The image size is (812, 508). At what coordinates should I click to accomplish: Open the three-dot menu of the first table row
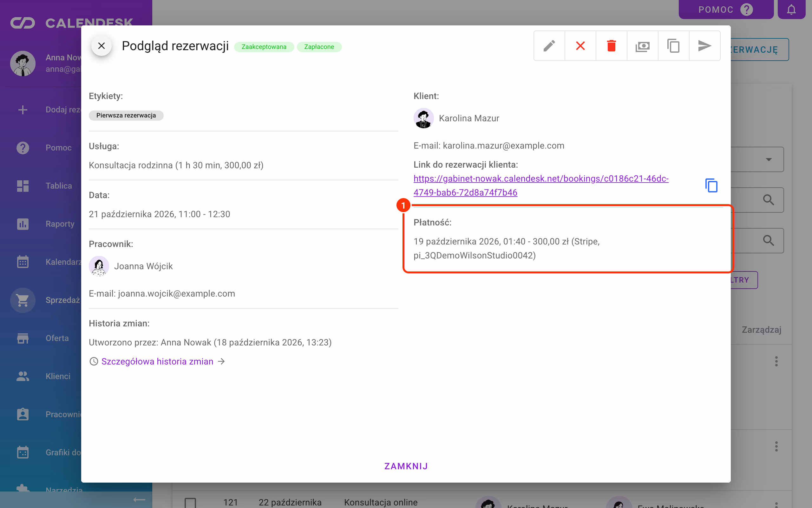(776, 362)
